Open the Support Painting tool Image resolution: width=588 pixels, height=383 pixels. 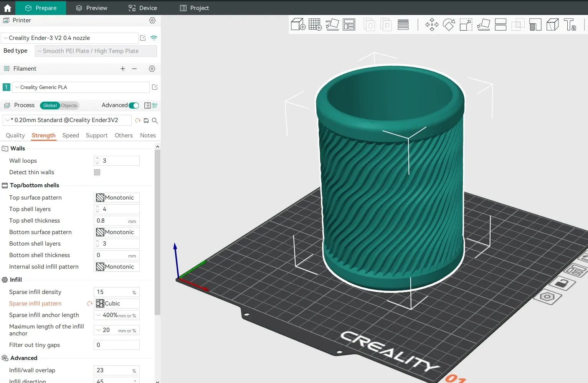pyautogui.click(x=535, y=25)
